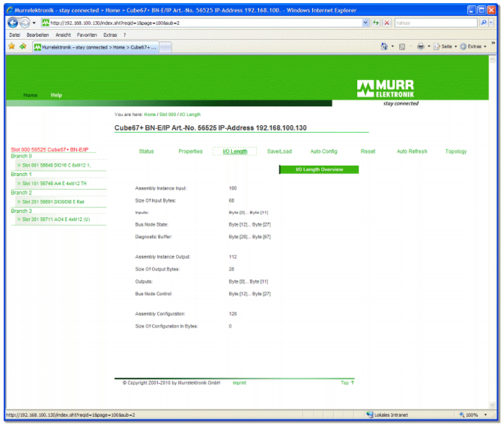Select Slot 201 56691 DIO8/DI8 E Rail

tap(53, 202)
